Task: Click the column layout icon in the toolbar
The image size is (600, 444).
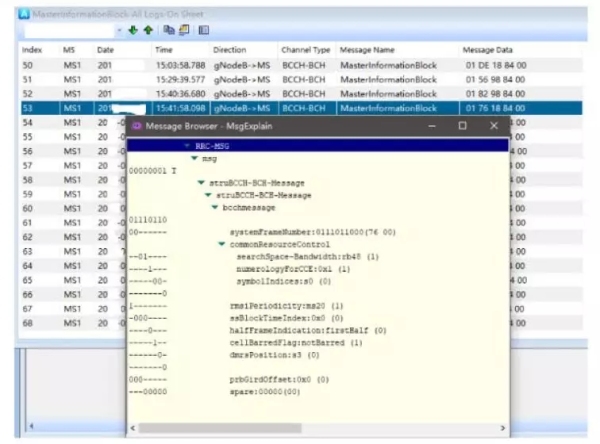Action: point(203,31)
